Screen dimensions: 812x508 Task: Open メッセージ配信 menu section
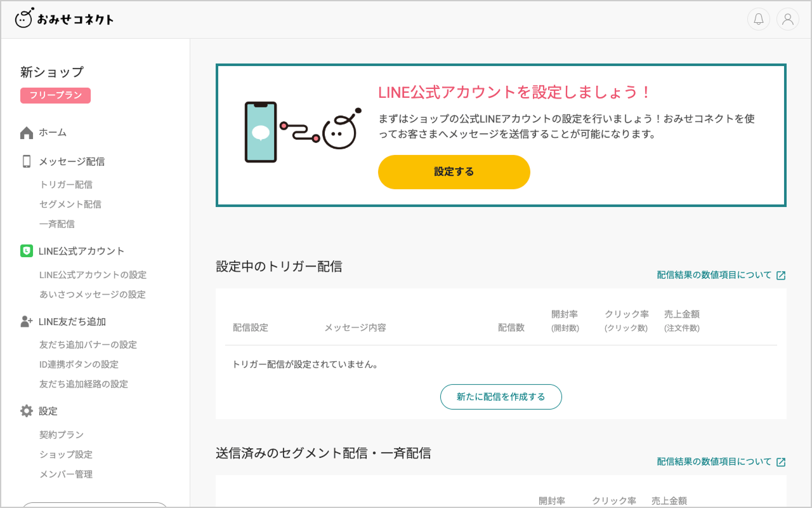[x=72, y=161]
